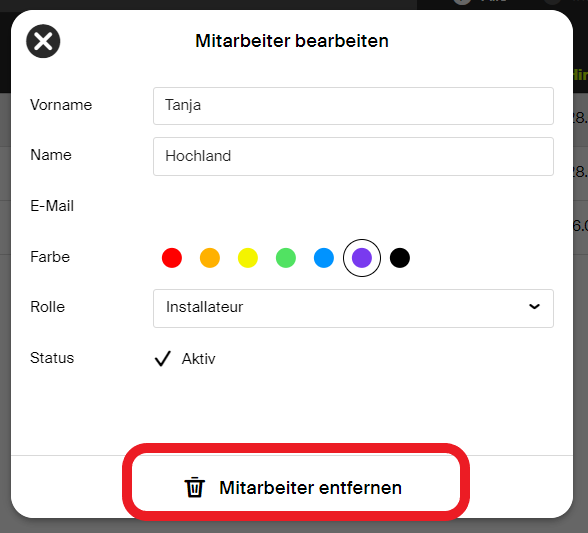Choose the yellow color swatch
Screen dimensions: 588x533
[248, 258]
